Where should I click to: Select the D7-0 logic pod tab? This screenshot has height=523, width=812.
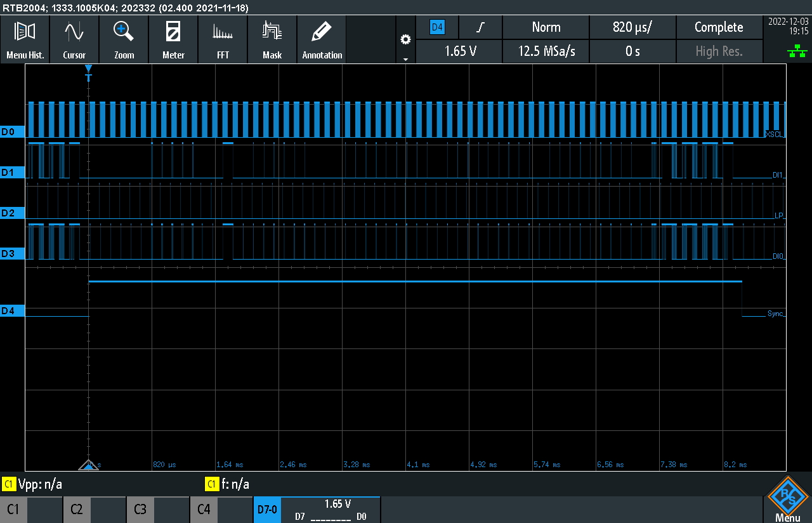tap(267, 510)
